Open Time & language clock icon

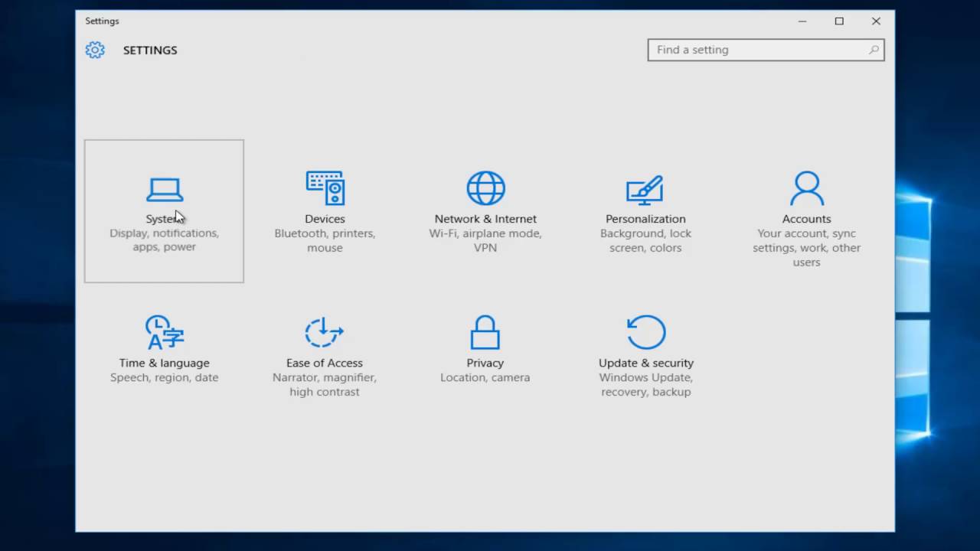tap(164, 332)
